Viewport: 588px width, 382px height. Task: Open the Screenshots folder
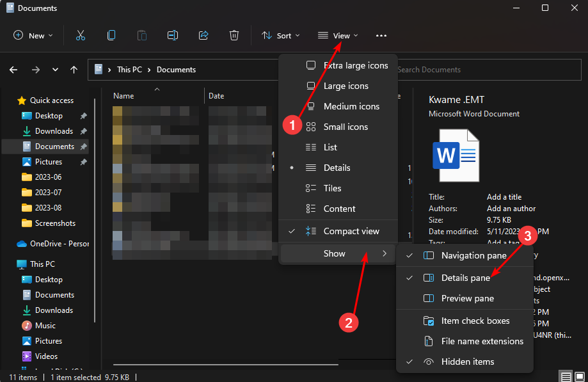tap(49, 223)
